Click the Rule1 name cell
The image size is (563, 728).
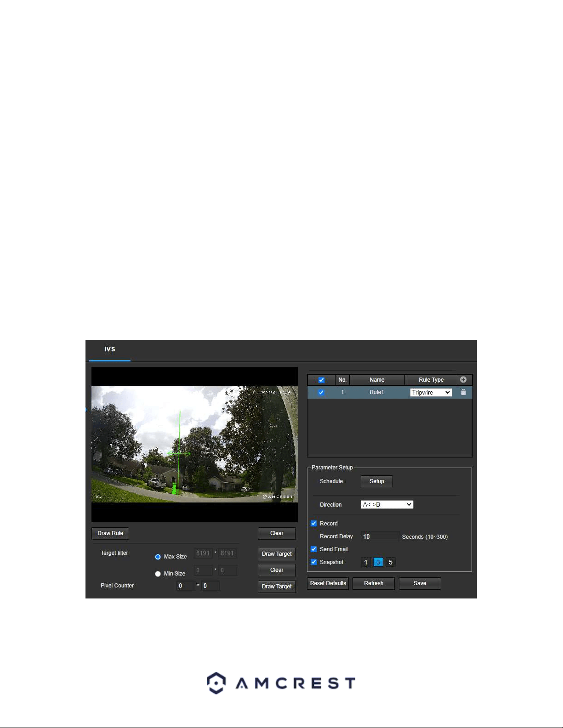coord(377,392)
